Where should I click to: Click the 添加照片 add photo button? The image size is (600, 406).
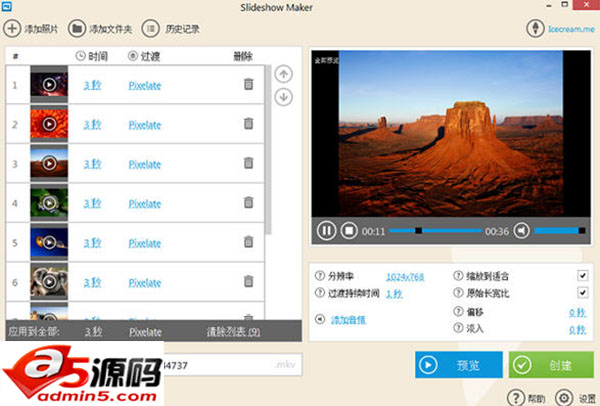coord(31,29)
